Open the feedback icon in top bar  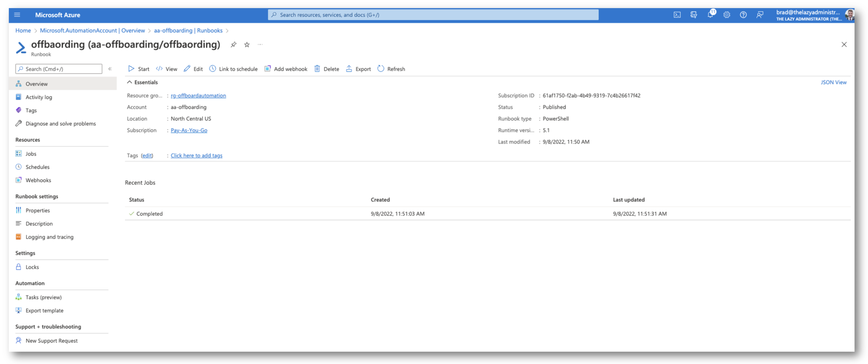click(759, 15)
